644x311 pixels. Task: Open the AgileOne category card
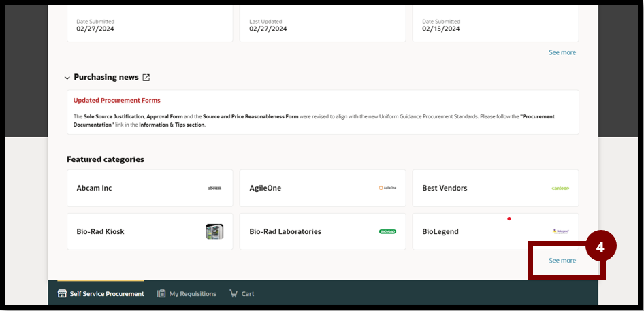(x=323, y=188)
